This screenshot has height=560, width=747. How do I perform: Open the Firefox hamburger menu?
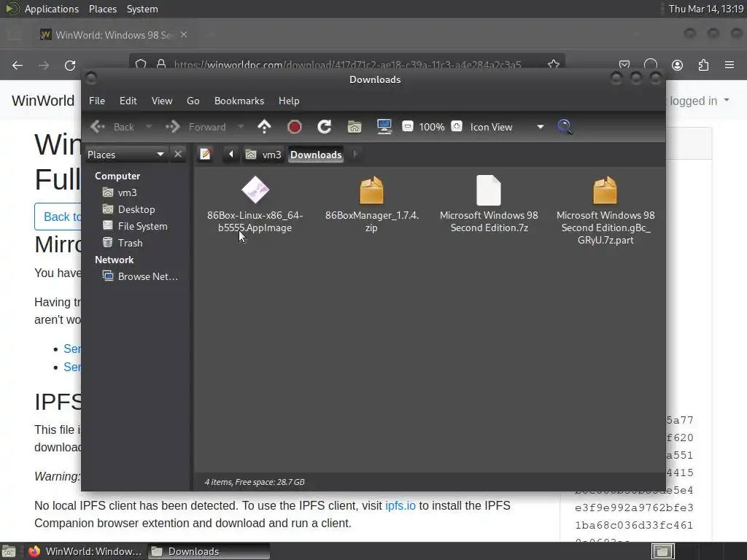point(729,65)
